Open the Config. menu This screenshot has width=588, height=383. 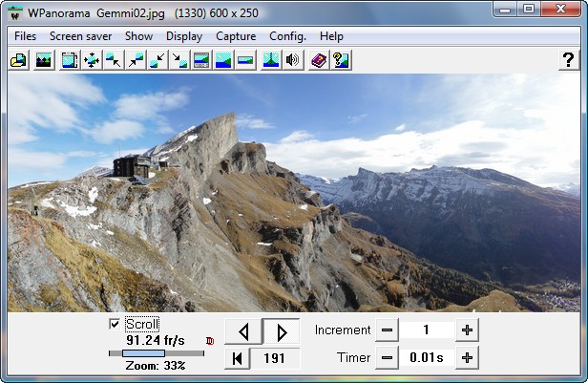click(x=287, y=36)
